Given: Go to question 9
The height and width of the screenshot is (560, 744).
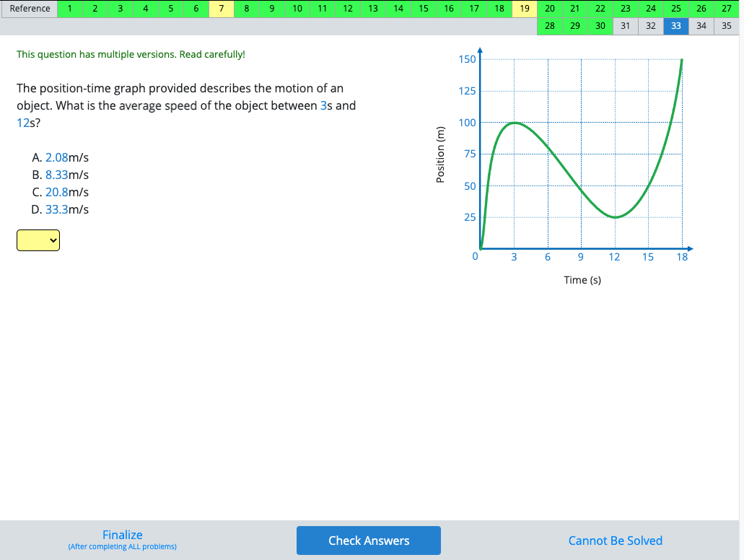Looking at the screenshot, I should point(272,9).
